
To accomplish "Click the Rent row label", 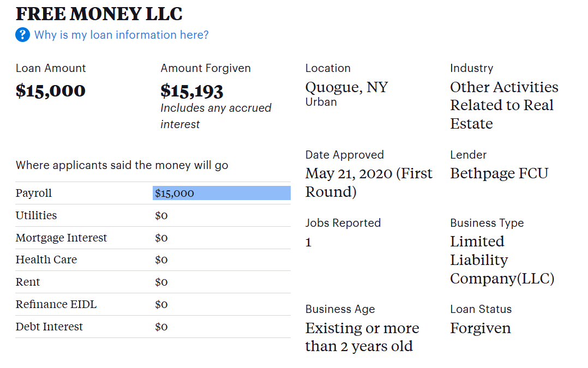I will (x=28, y=282).
